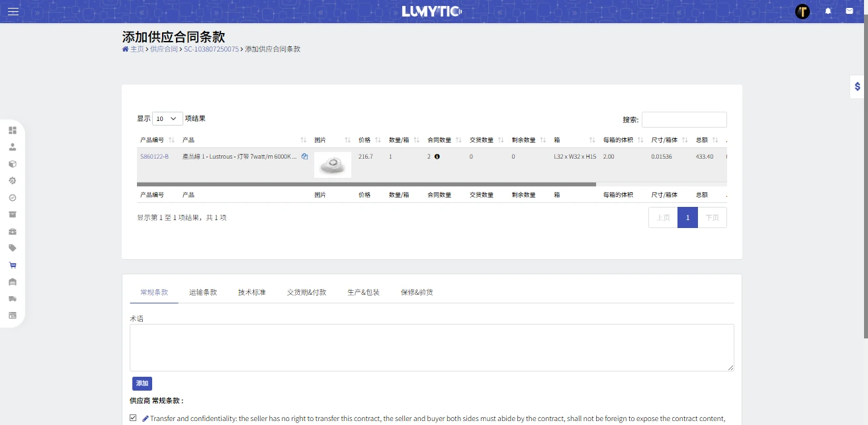The height and width of the screenshot is (425, 868).
Task: Click the copy icon next to the product name
Action: tap(304, 157)
